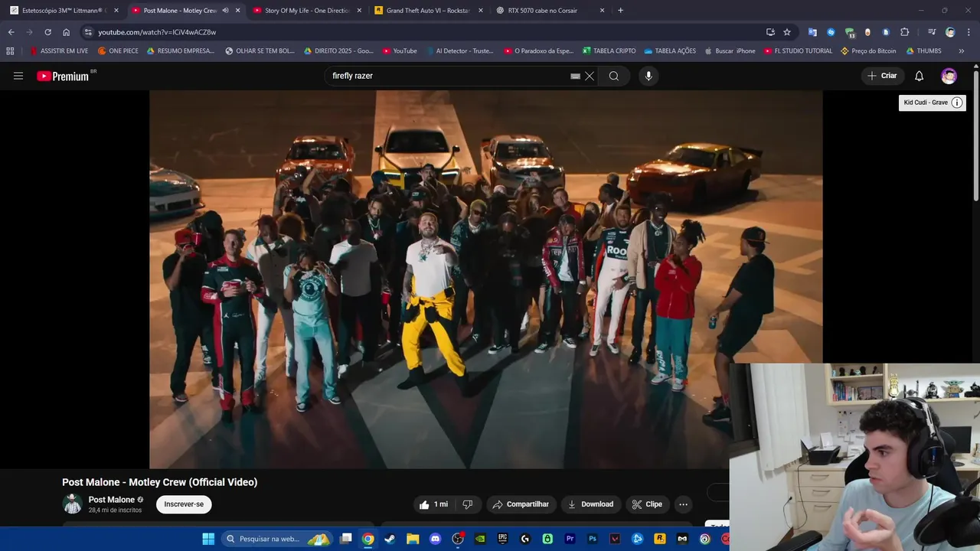The height and width of the screenshot is (551, 980).
Task: Open Shazam extension icon
Action: (831, 32)
